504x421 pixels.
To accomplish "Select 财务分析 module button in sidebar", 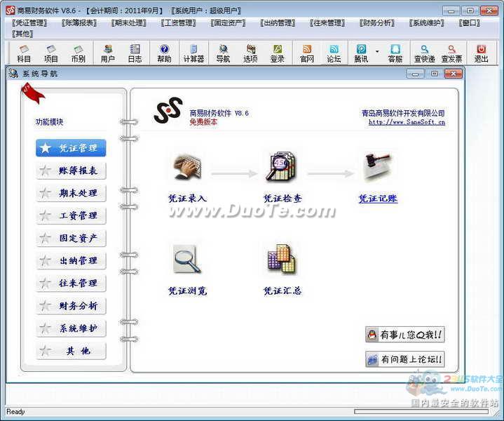I will [x=71, y=306].
